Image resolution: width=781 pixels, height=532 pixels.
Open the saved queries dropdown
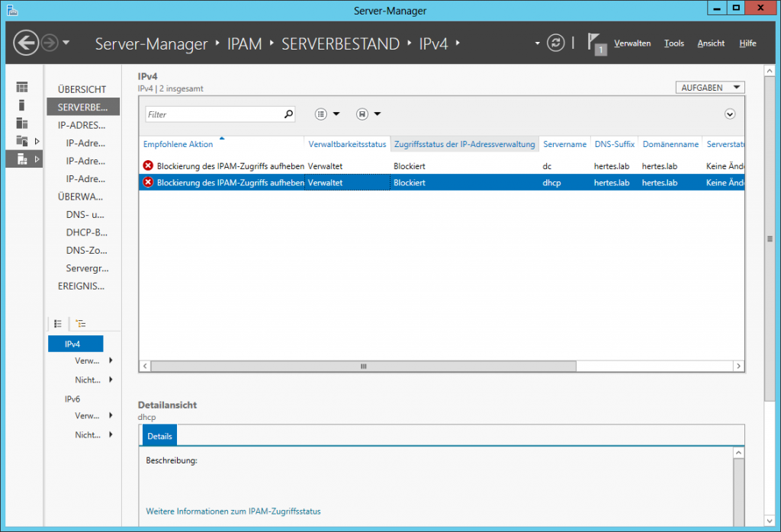[x=368, y=114]
